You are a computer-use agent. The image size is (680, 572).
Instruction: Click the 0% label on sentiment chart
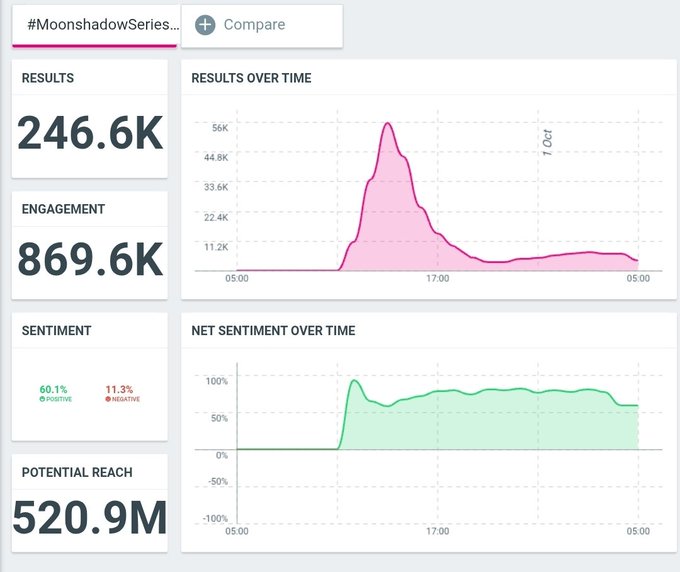[x=222, y=455]
